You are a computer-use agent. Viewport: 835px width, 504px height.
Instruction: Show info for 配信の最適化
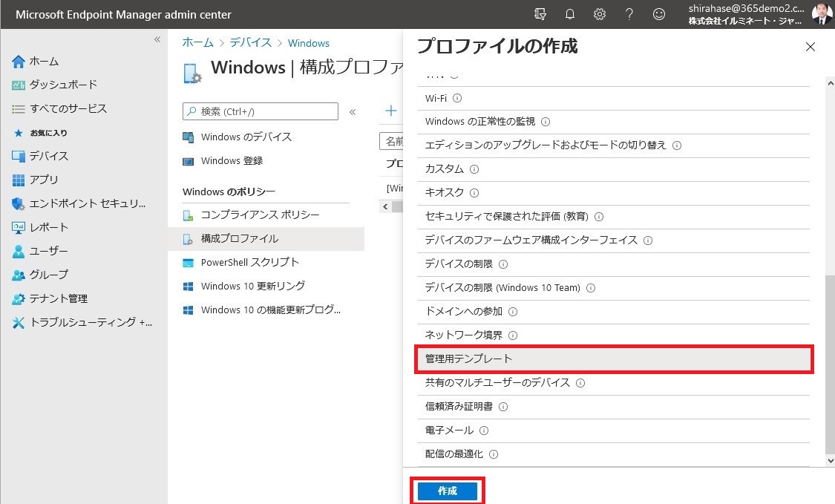(493, 454)
